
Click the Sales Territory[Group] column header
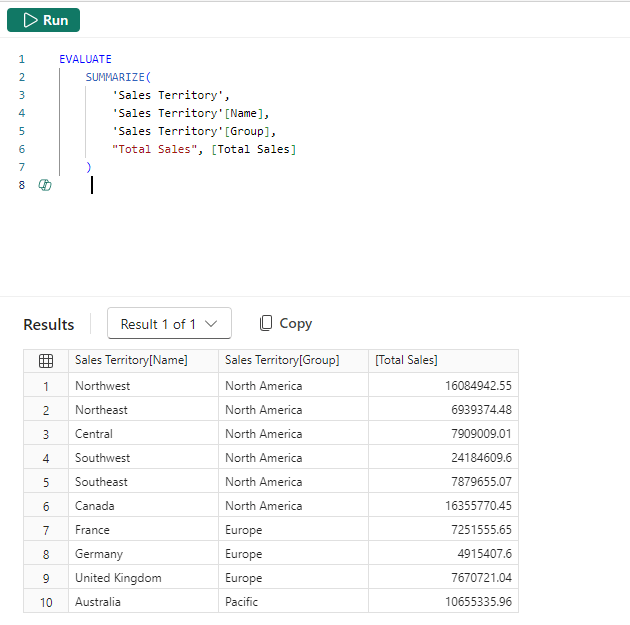tap(282, 361)
